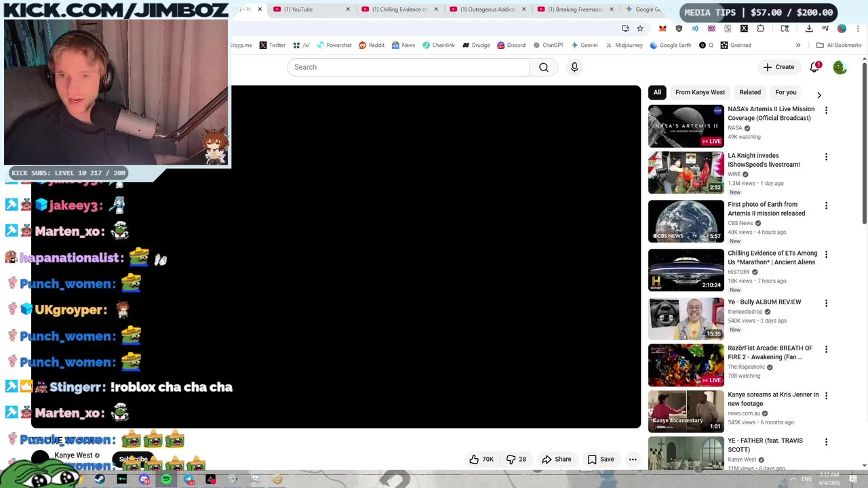
Task: Open YouTube notifications bell
Action: (814, 67)
